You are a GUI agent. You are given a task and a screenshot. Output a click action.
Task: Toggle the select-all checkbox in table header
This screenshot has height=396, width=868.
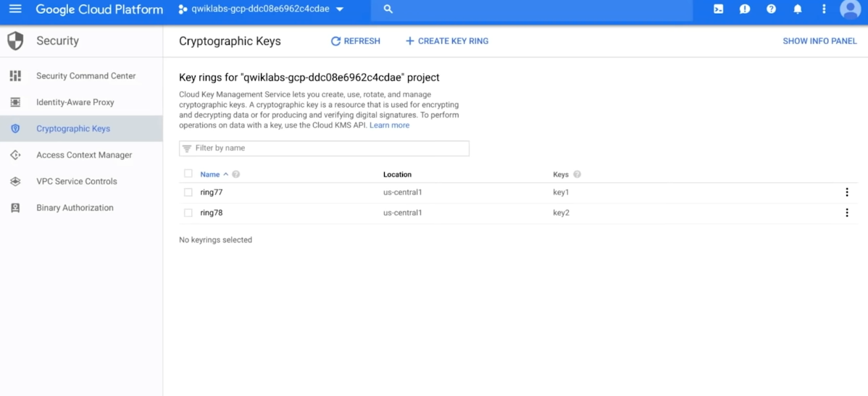188,174
